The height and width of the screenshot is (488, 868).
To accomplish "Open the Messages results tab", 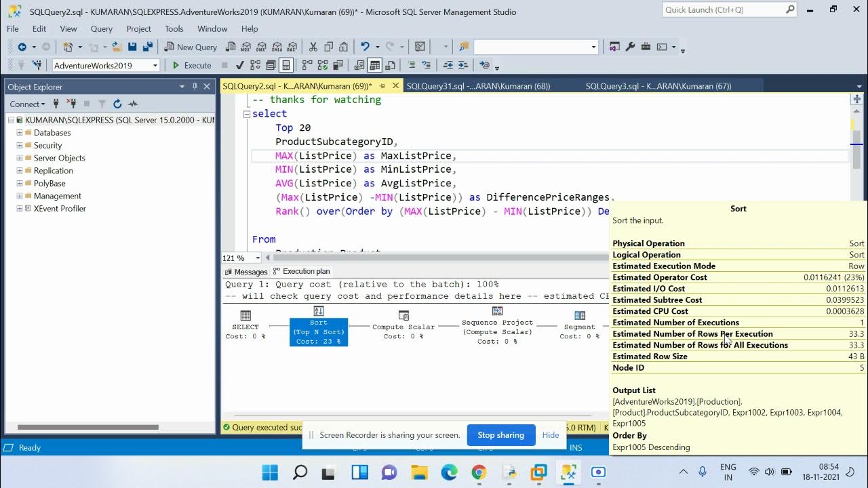I will tap(246, 272).
